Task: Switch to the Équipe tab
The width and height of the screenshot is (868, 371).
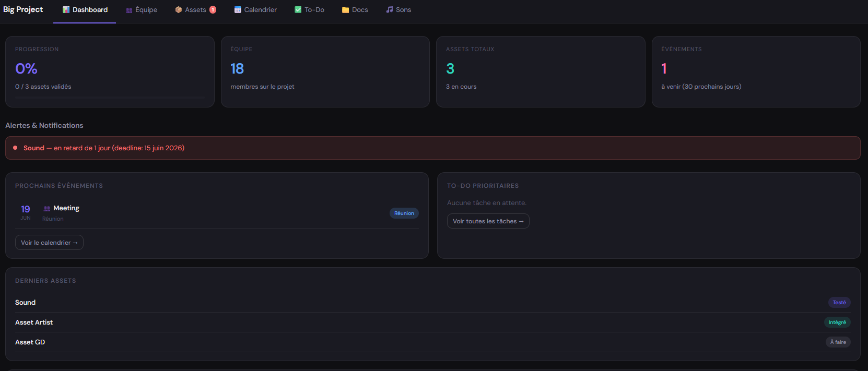Action: (x=142, y=10)
